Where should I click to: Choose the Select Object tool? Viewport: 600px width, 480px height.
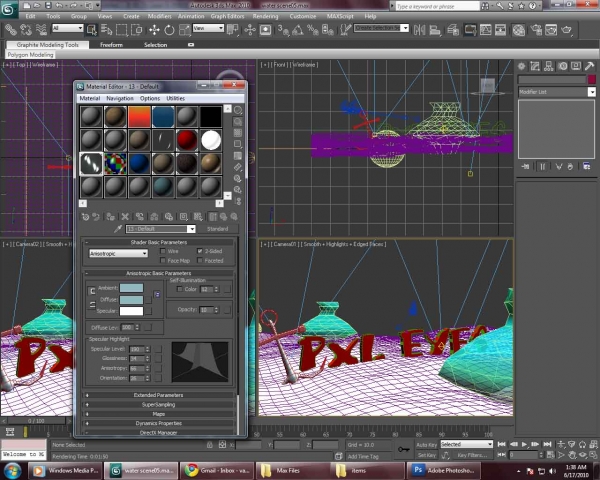click(92, 30)
